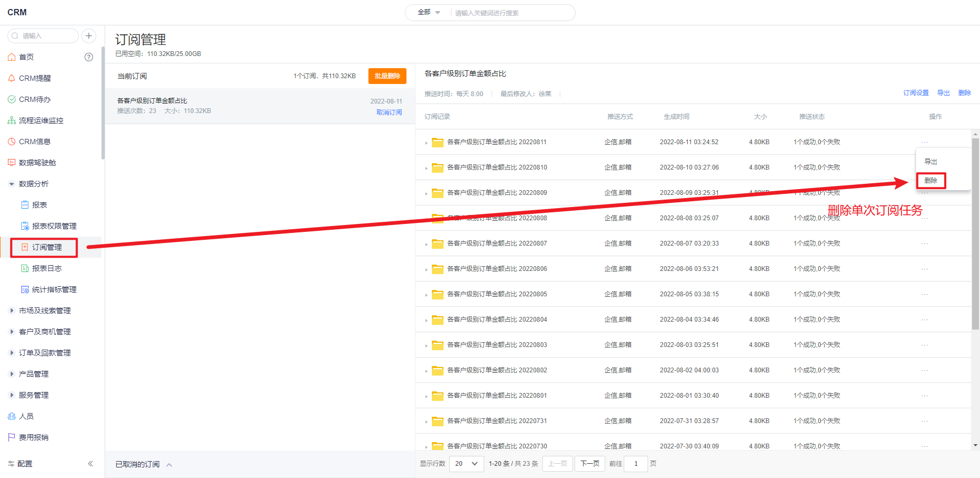Click folder icon for record 20220811
This screenshot has width=980, height=478.
(438, 142)
